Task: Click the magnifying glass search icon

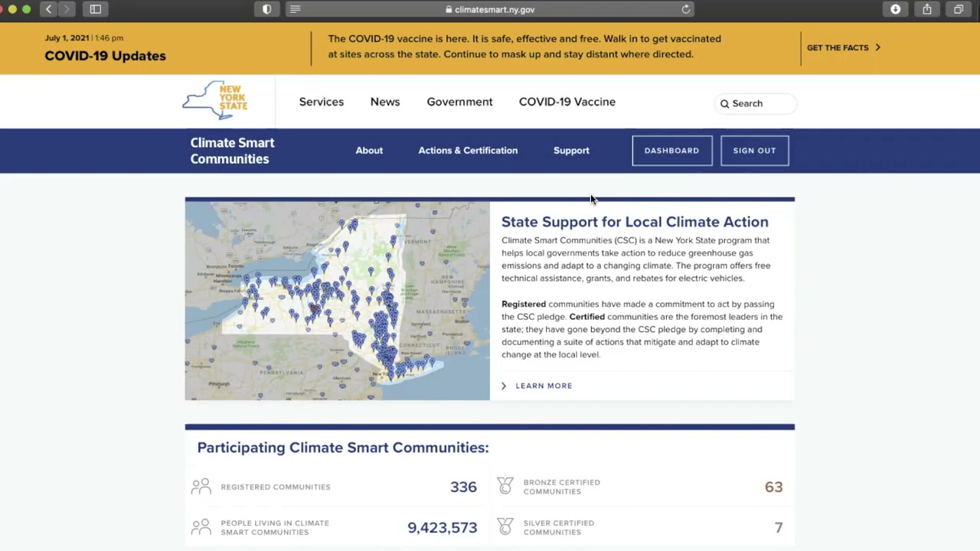Action: pyautogui.click(x=724, y=103)
